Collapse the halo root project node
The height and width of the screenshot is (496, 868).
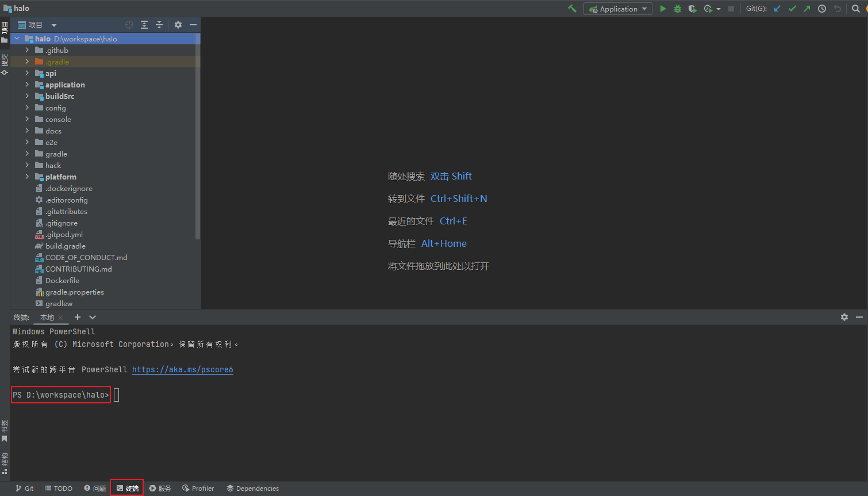point(17,39)
